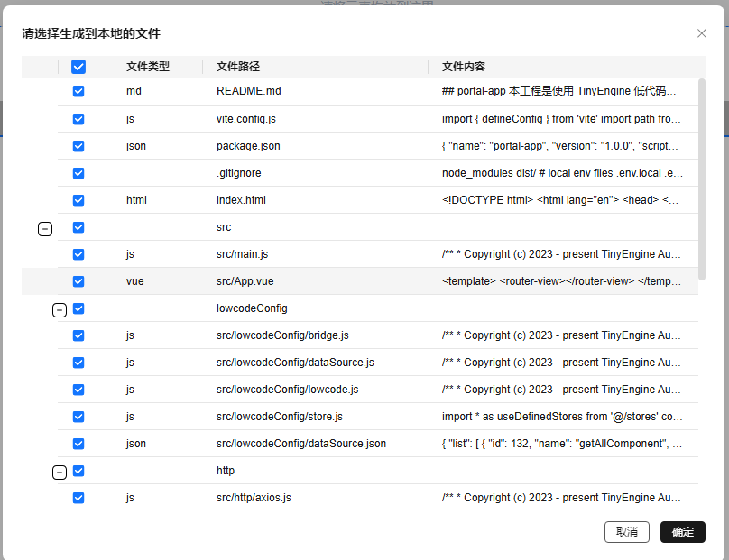Screen dimensions: 729x560
Task: Uncheck the package.json checkbox
Action: pos(78,145)
